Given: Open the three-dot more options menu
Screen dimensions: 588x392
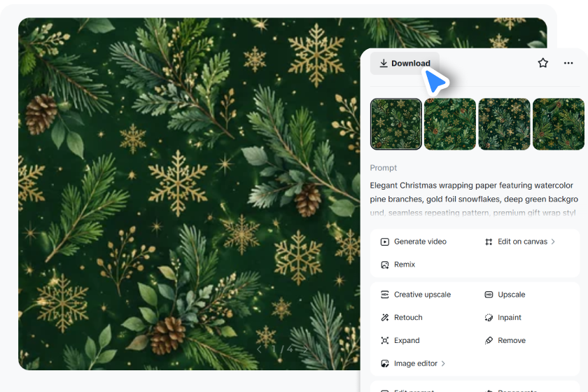Looking at the screenshot, I should 568,63.
